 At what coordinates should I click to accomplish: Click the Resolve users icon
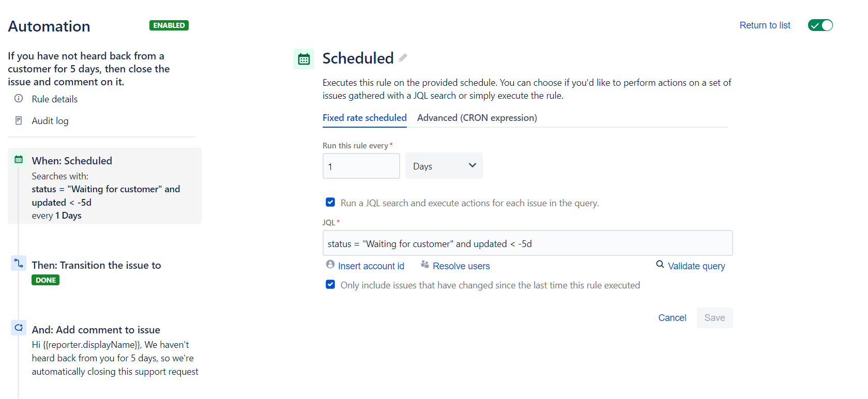(425, 265)
